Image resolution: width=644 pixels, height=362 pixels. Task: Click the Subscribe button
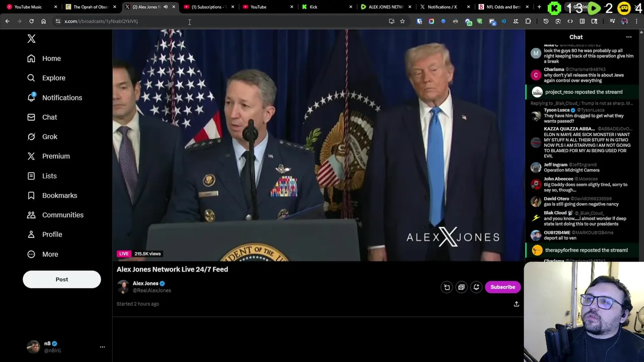(503, 287)
